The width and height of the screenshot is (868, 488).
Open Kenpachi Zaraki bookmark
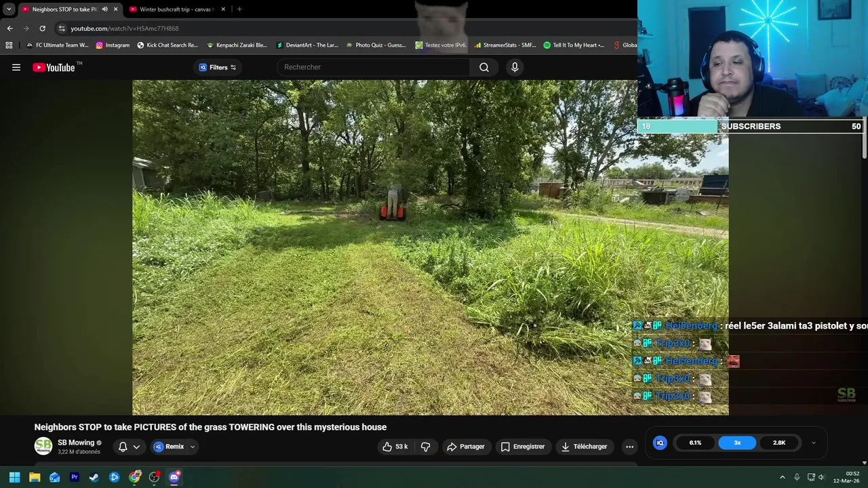pos(237,45)
